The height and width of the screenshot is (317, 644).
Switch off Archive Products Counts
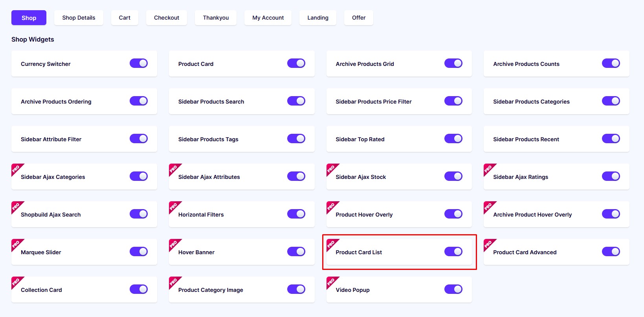[611, 63]
